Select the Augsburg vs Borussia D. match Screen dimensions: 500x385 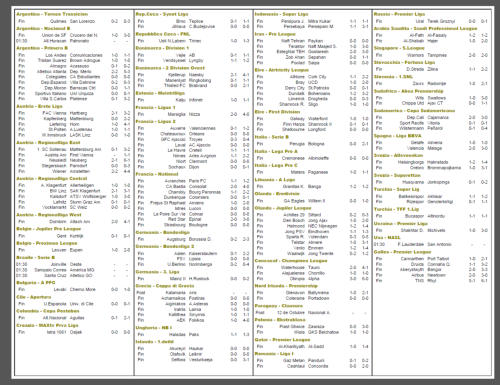193,239
